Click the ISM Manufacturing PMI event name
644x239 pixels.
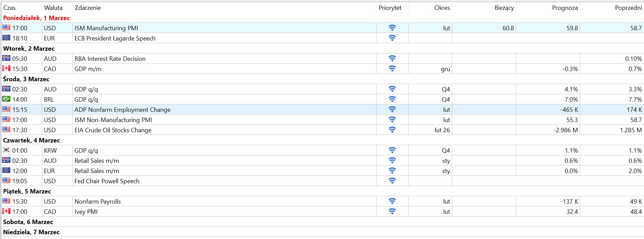tap(106, 28)
